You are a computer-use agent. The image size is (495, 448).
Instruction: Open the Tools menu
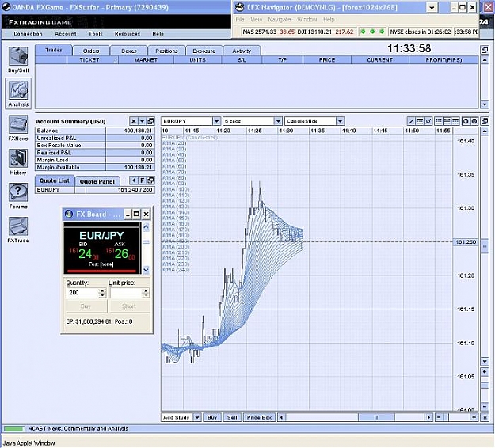[x=95, y=34]
